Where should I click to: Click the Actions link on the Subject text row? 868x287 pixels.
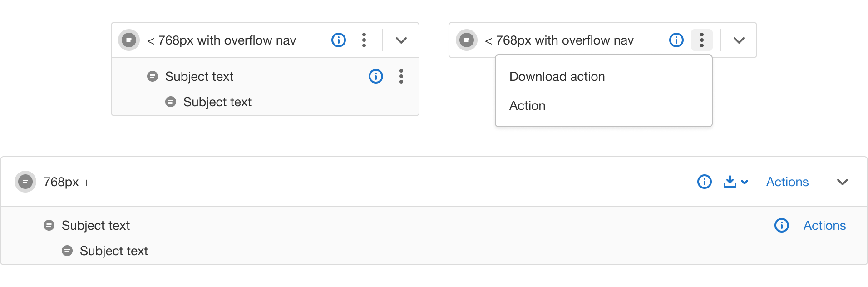(824, 225)
